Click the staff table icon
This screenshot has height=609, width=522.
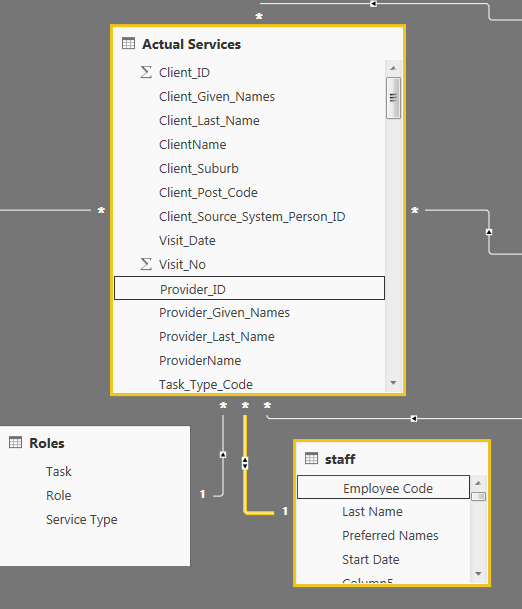pos(311,458)
